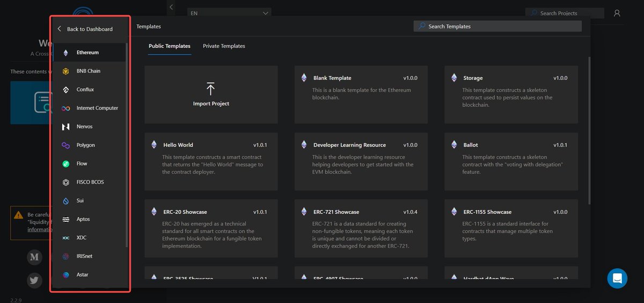Image resolution: width=644 pixels, height=303 pixels.
Task: Click the Ethereum icon on Blank Template card
Action: (x=304, y=78)
